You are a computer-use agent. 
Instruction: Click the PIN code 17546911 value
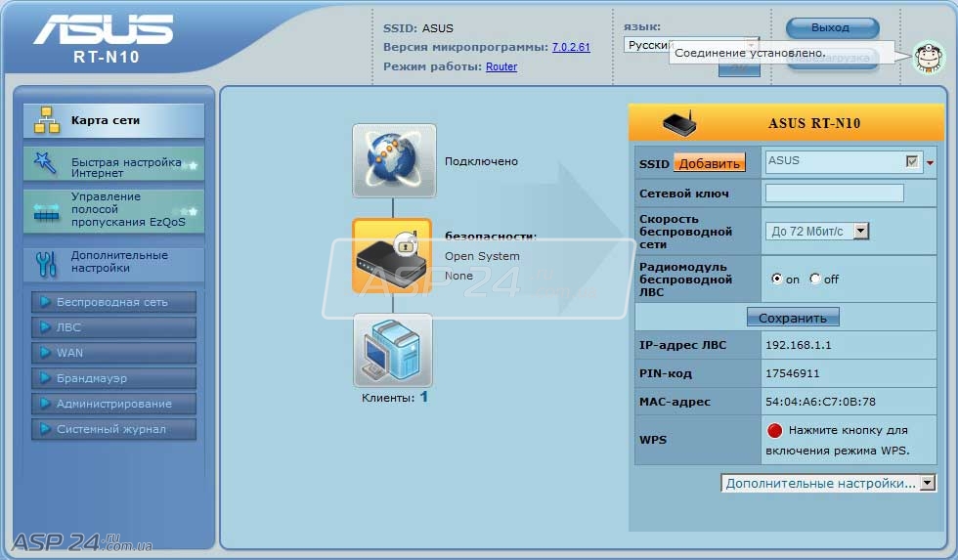tap(793, 373)
